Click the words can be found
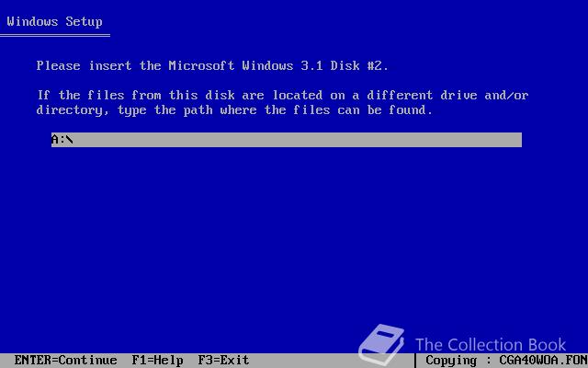Screen dimensions: 588x368 (382, 110)
